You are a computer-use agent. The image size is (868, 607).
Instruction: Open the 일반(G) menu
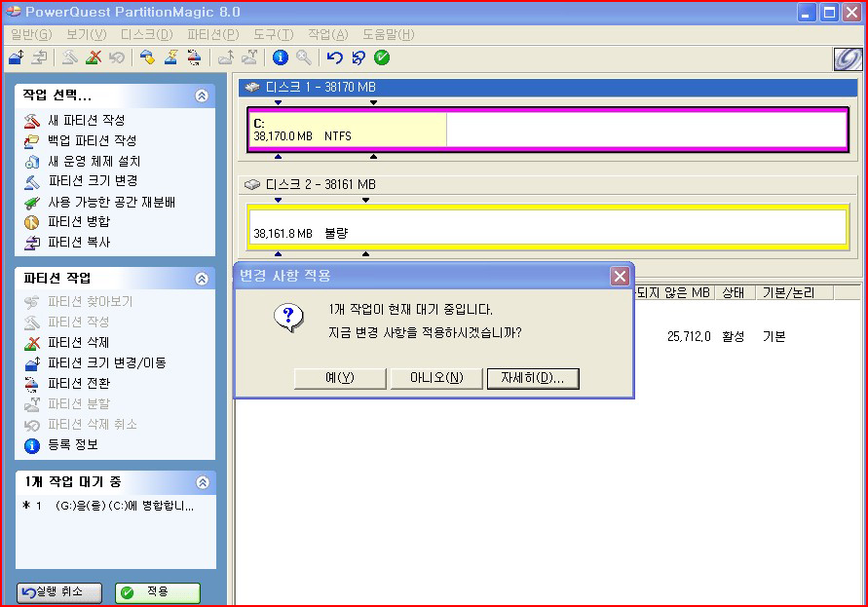tap(31, 35)
